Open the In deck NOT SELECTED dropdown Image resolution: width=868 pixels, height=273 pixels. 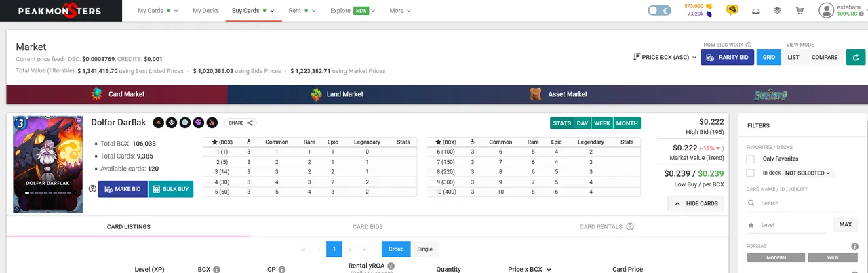tap(809, 173)
